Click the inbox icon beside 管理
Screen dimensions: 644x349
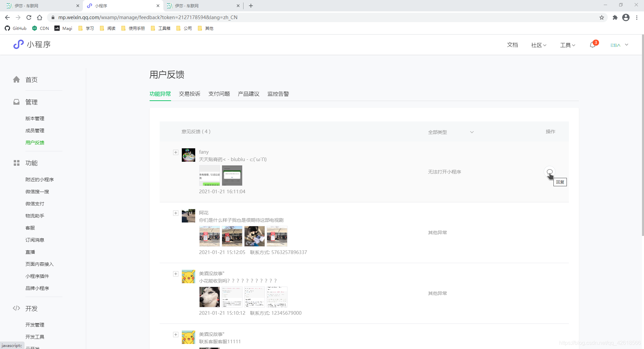point(16,102)
